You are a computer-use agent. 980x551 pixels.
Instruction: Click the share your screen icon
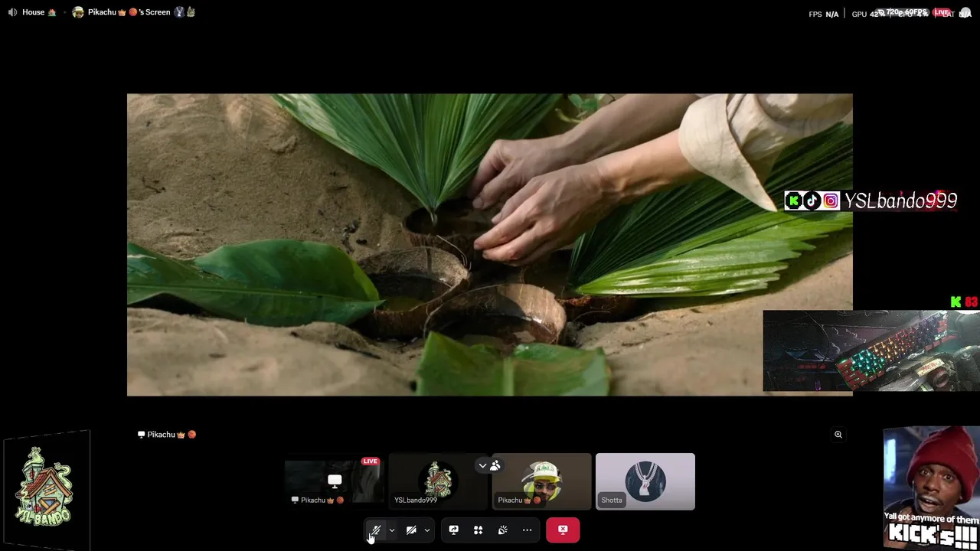click(453, 530)
